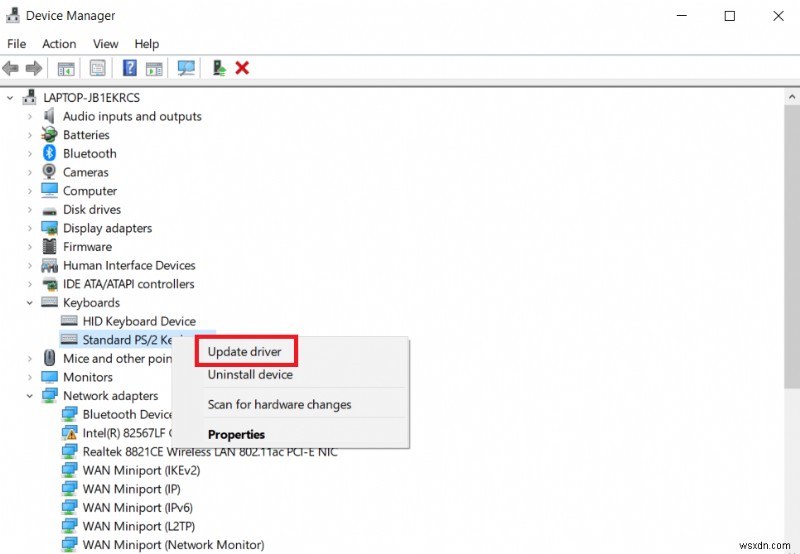
Task: Select WAN Miniport (Network Monitor)
Action: 173,545
